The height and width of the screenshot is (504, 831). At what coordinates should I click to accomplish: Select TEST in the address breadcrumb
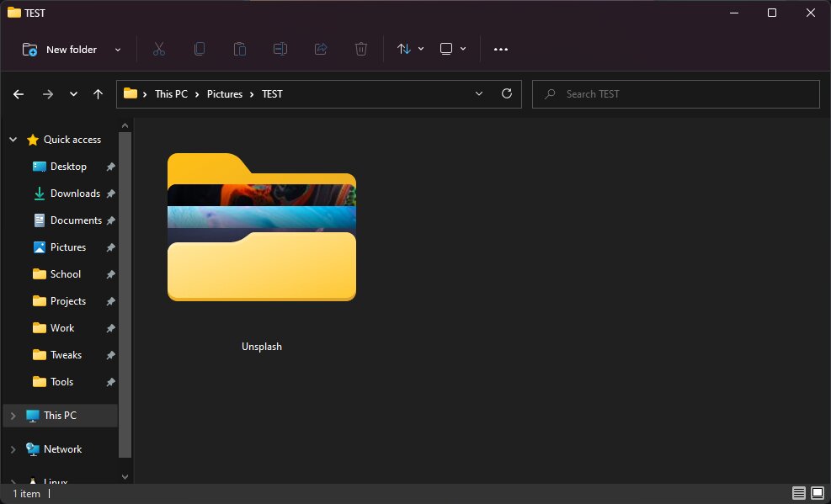tap(272, 93)
